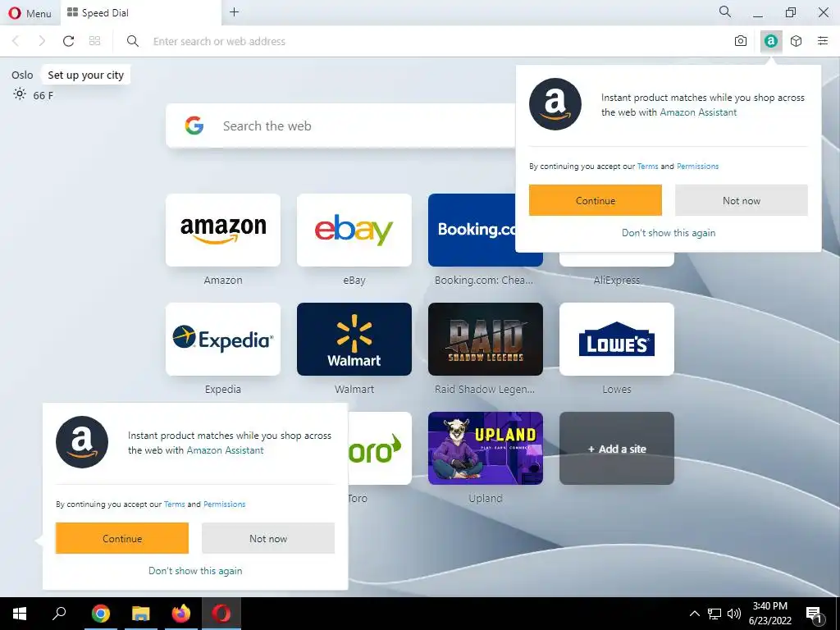Open Amazon Assistant link in bottom-left popup
The width and height of the screenshot is (840, 630).
coord(225,450)
